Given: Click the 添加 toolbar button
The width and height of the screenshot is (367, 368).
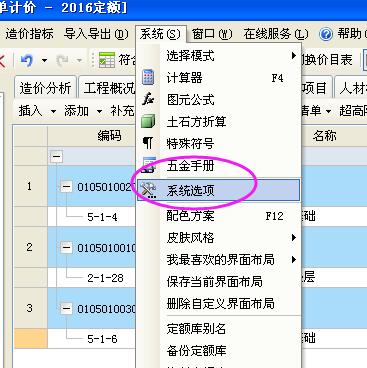Looking at the screenshot, I should pyautogui.click(x=76, y=111).
